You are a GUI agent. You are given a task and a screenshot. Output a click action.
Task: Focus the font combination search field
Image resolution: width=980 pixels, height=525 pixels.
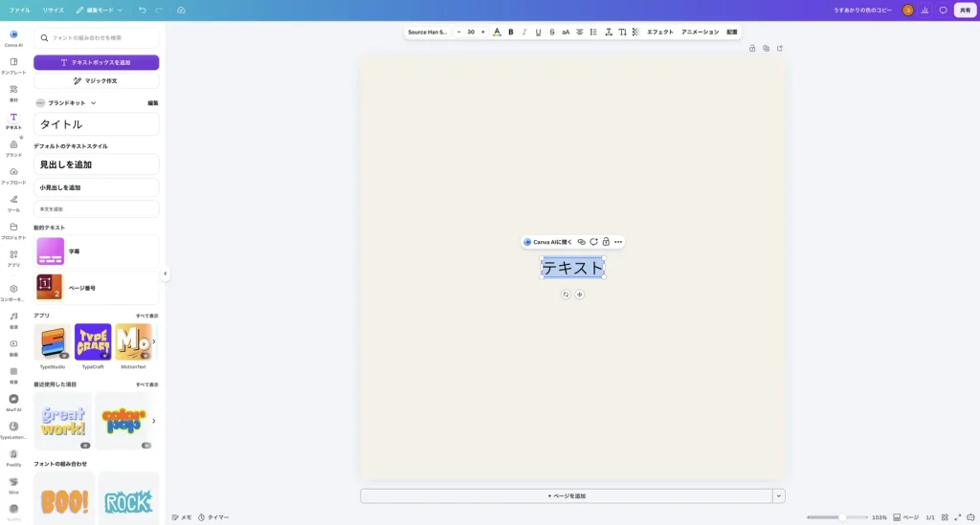pyautogui.click(x=97, y=38)
